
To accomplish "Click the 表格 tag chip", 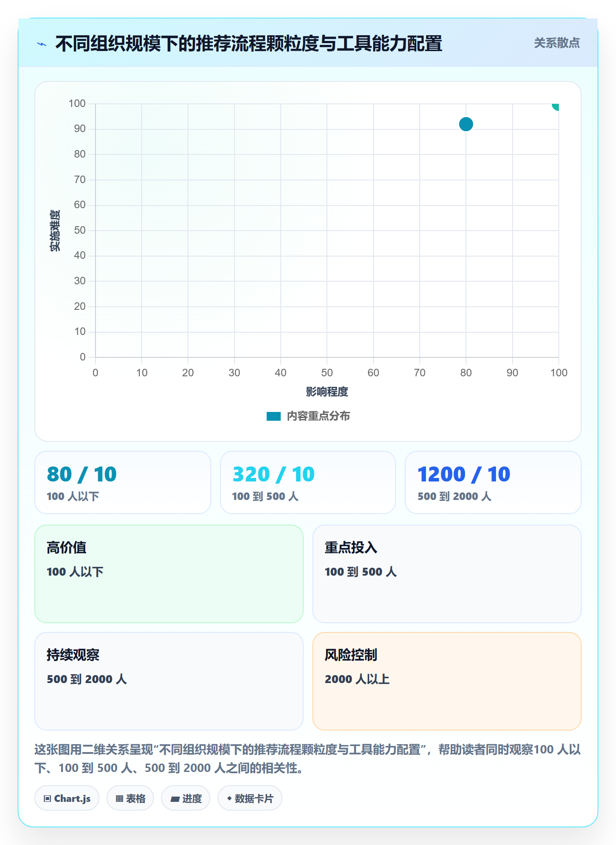I will pyautogui.click(x=130, y=798).
